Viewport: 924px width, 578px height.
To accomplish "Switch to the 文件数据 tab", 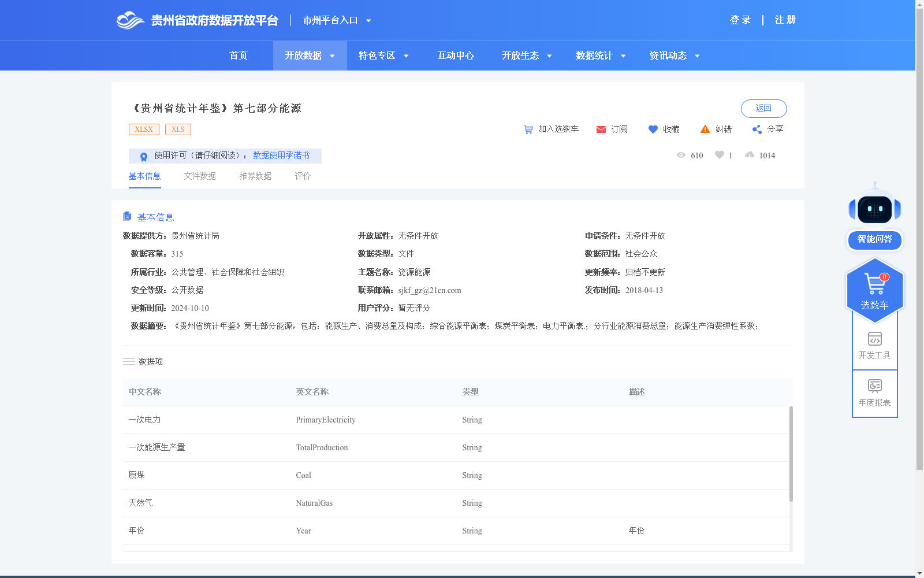I will [x=199, y=176].
